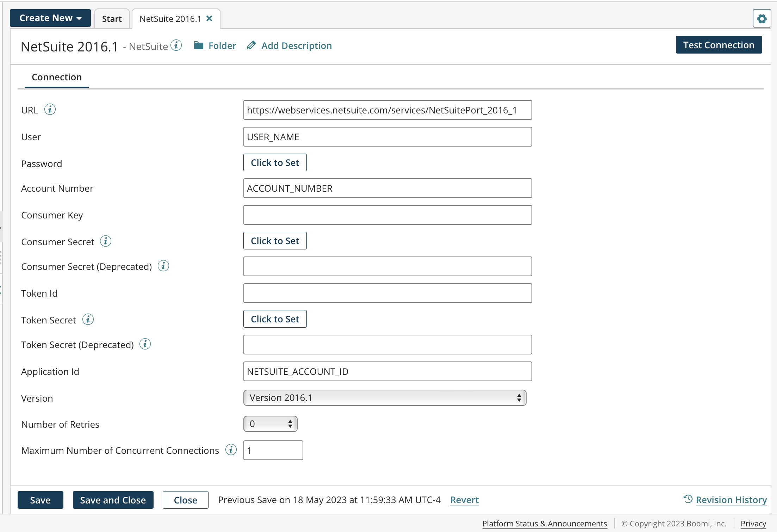
Task: Click the Token Secret (Deprecated) info icon
Action: tap(145, 344)
